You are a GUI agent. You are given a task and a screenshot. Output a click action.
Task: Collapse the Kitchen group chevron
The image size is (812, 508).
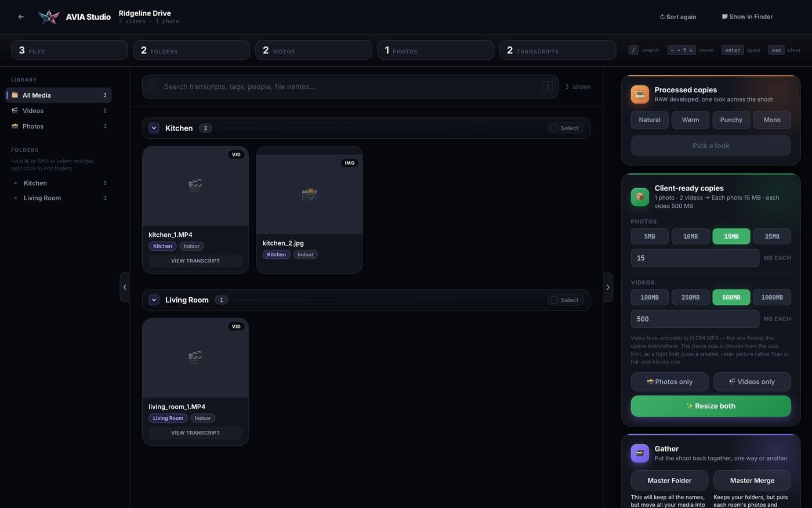154,128
